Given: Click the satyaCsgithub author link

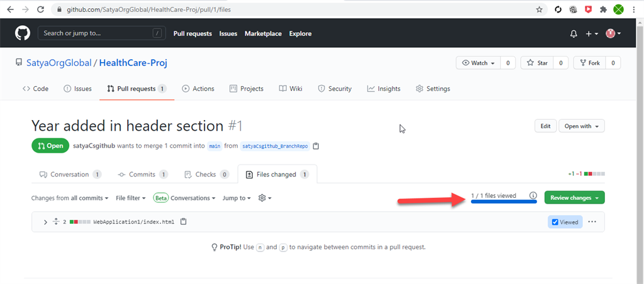Looking at the screenshot, I should (94, 146).
